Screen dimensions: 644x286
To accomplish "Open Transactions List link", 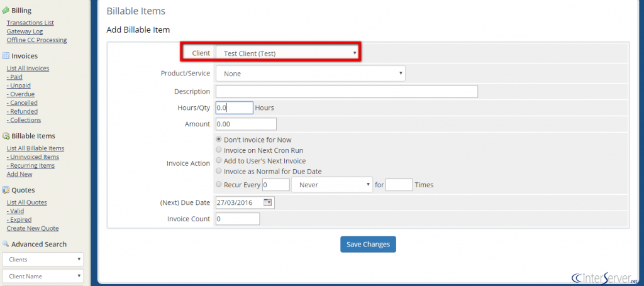I will click(30, 23).
